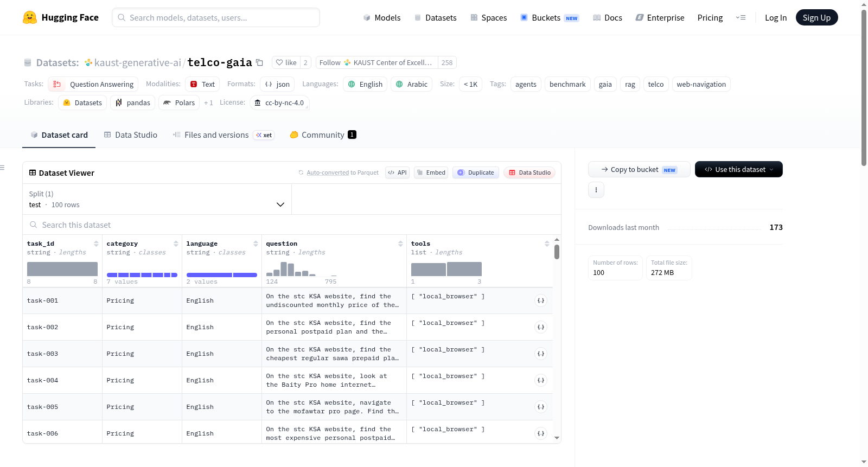Click the KAUST organization avatar icon
Screen dimensions: 868x467
[x=88, y=63]
